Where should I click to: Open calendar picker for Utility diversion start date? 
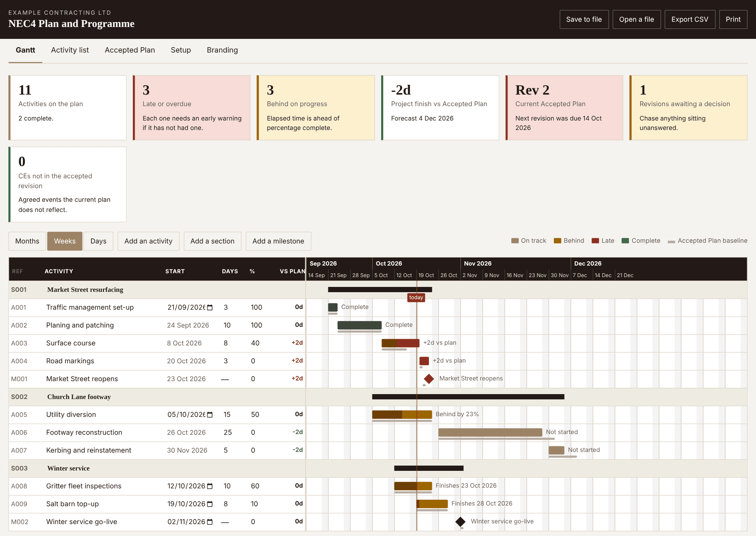coord(210,415)
